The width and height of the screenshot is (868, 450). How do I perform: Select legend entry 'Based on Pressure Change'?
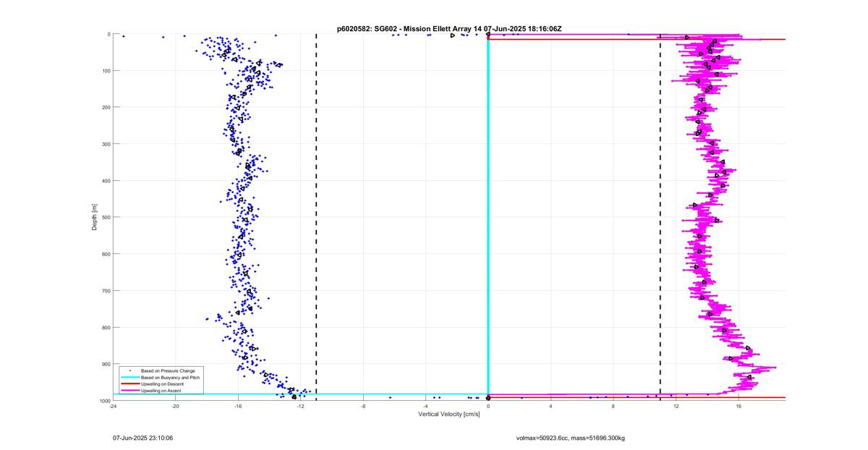click(167, 371)
